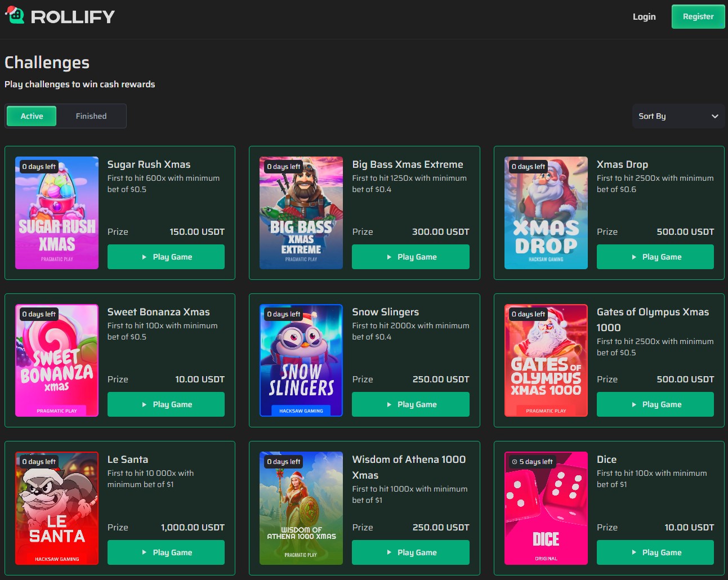The height and width of the screenshot is (580, 728).
Task: Play Game for Big Bass Xmas Extreme
Action: 410,257
